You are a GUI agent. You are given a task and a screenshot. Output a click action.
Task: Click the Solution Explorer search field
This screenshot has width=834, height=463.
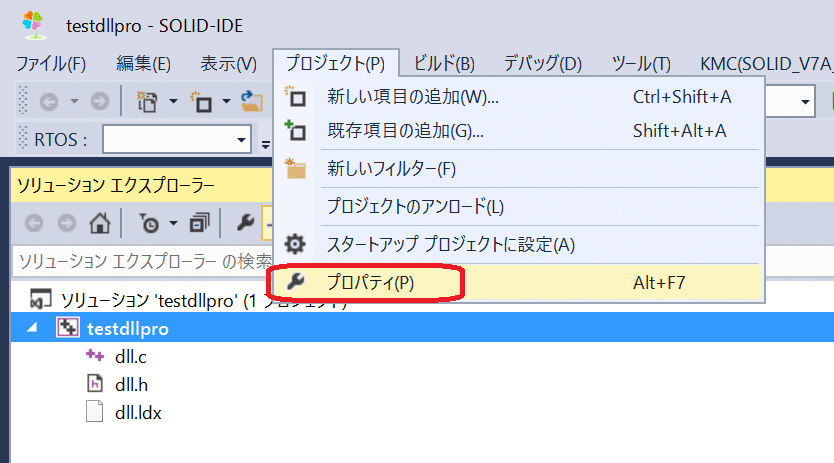(x=143, y=261)
